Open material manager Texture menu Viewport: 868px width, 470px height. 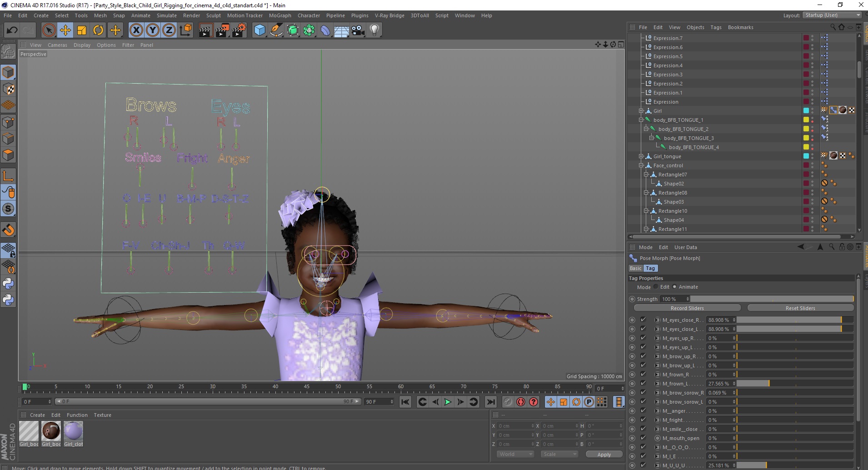[x=102, y=415]
